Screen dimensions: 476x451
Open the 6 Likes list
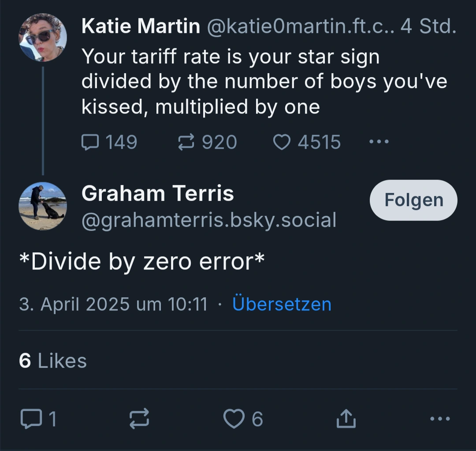53,360
